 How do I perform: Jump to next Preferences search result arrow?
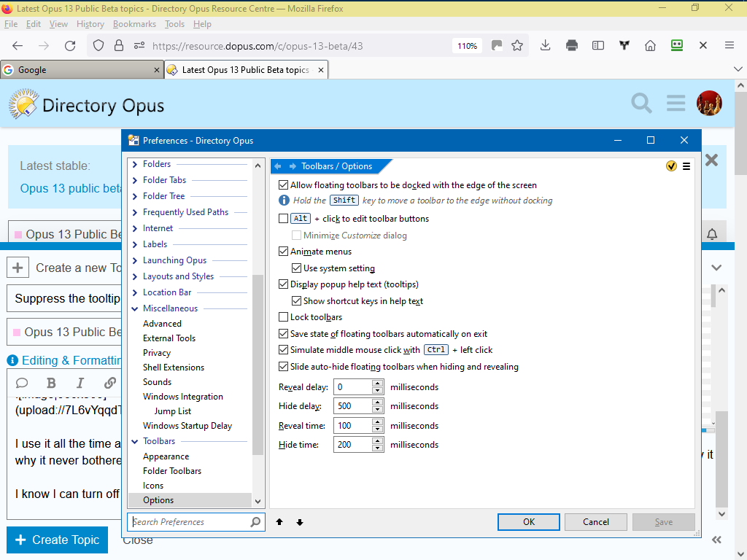click(300, 522)
